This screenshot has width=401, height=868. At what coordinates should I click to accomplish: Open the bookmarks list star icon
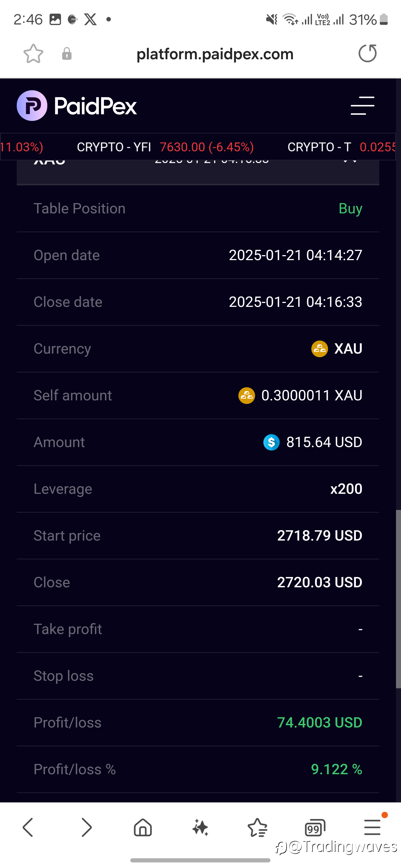257,827
